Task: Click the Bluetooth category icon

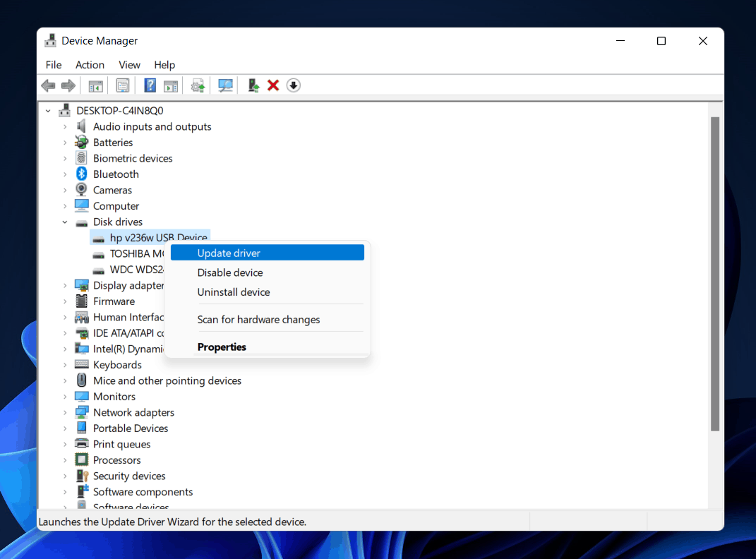Action: 82,174
